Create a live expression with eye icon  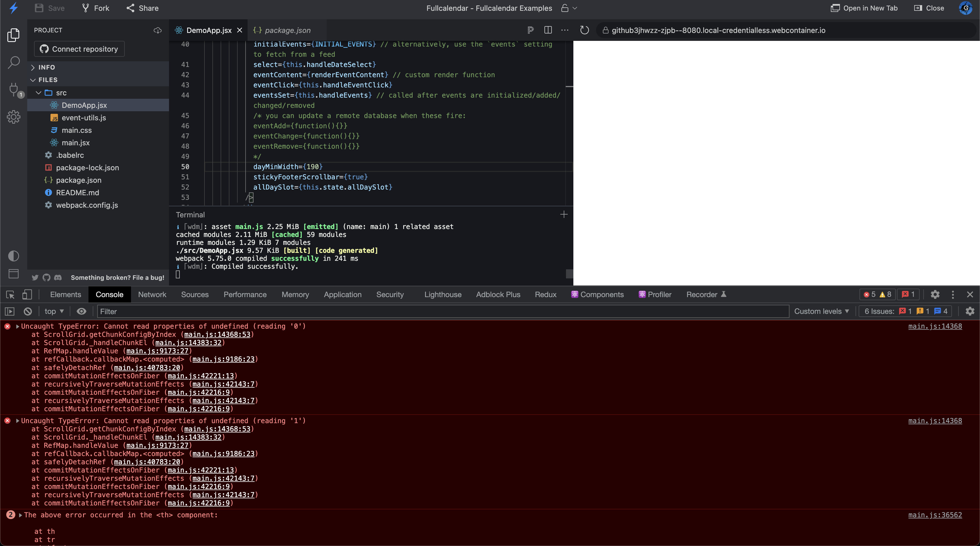click(x=81, y=311)
